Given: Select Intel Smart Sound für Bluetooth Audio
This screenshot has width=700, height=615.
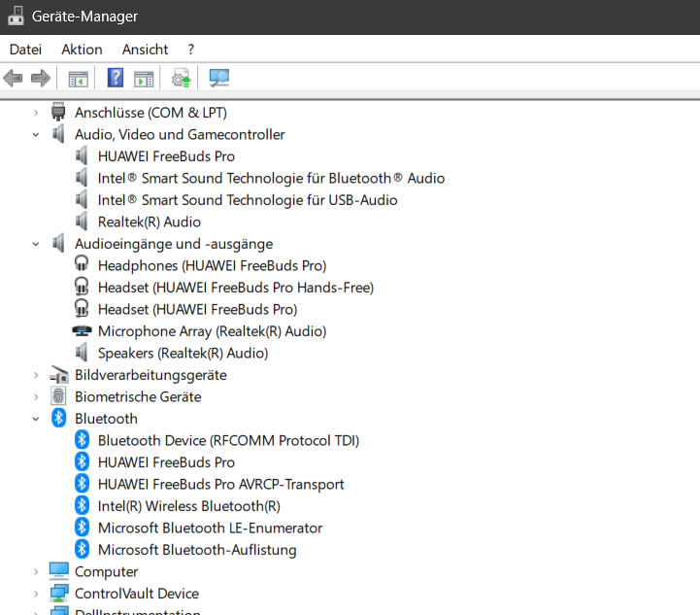Looking at the screenshot, I should 272,178.
